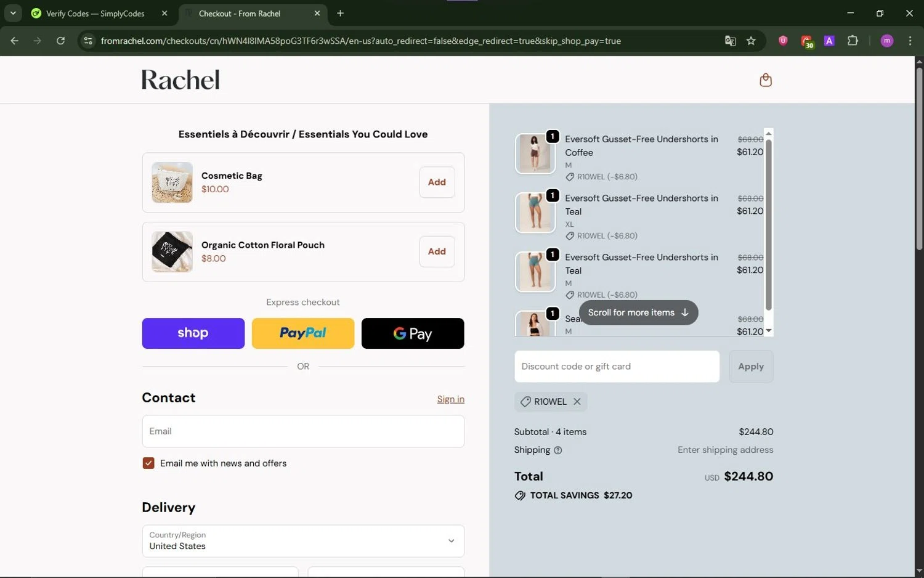
Task: Click the browser address bar URL
Action: coord(360,41)
